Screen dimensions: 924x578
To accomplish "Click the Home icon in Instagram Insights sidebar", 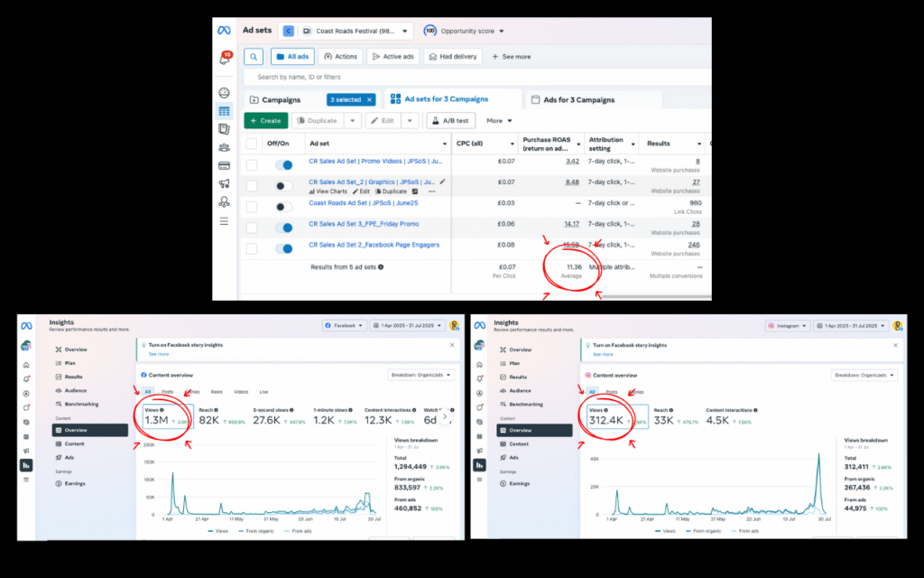I will point(479,365).
